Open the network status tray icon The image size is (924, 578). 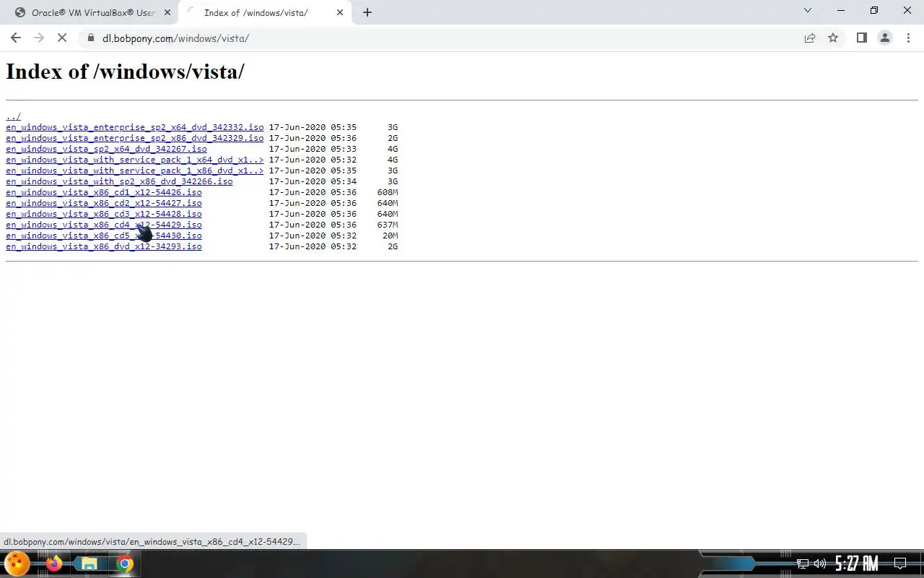tap(802, 564)
